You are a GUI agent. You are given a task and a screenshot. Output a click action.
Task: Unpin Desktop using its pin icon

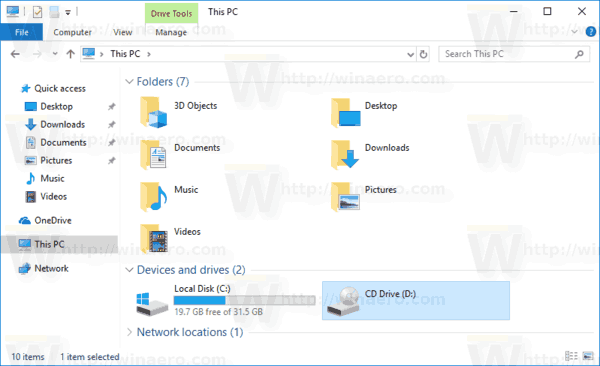[x=111, y=107]
